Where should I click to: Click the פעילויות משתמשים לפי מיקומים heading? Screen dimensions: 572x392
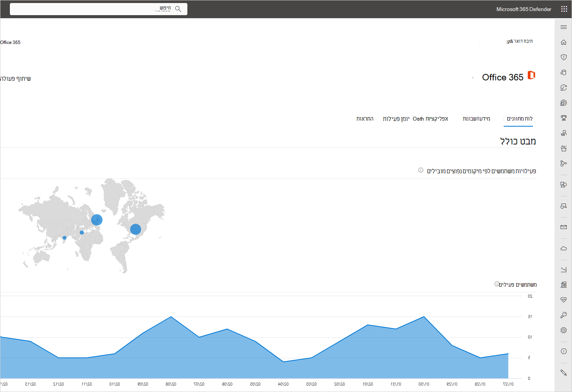(x=481, y=171)
